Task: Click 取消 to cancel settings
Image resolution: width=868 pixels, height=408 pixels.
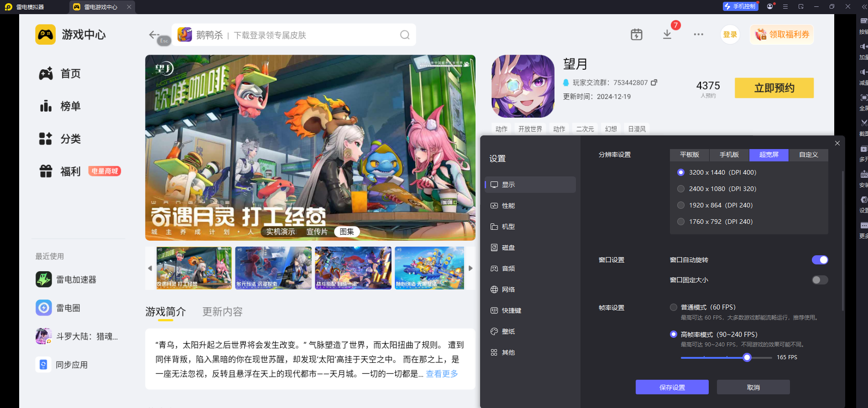Action: pyautogui.click(x=753, y=387)
